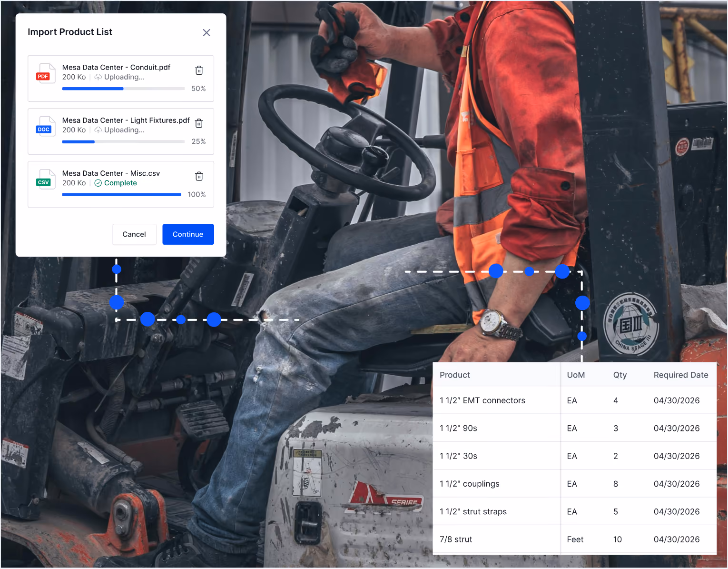728x569 pixels.
Task: Click the cloud upload icon on Conduit.pdf
Action: point(98,77)
